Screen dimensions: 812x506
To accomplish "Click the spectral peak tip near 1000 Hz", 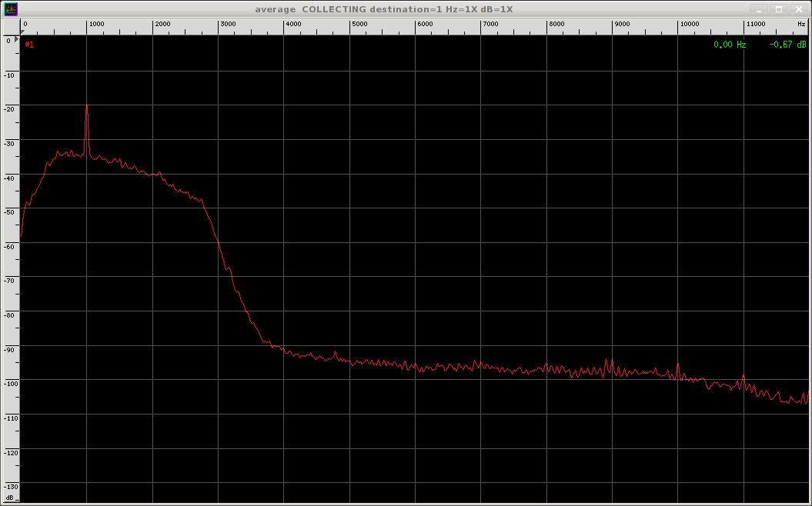I will click(x=87, y=105).
